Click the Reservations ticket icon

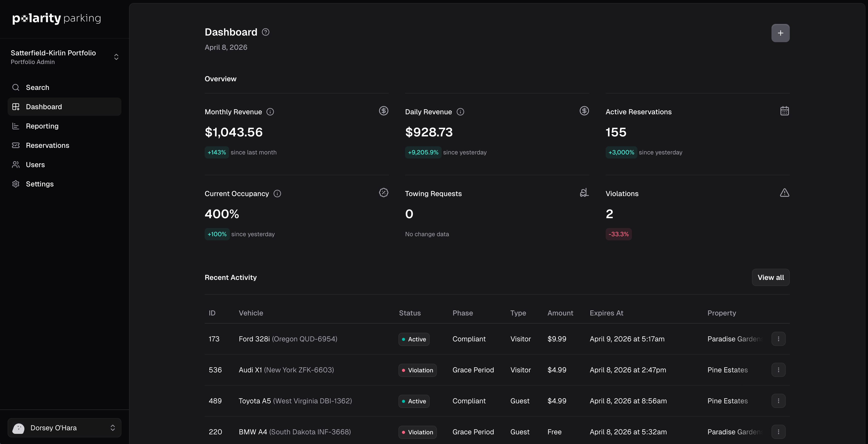point(16,145)
